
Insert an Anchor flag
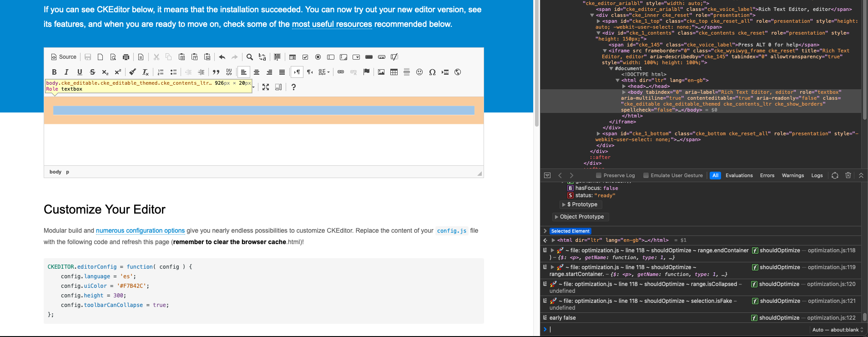(366, 72)
